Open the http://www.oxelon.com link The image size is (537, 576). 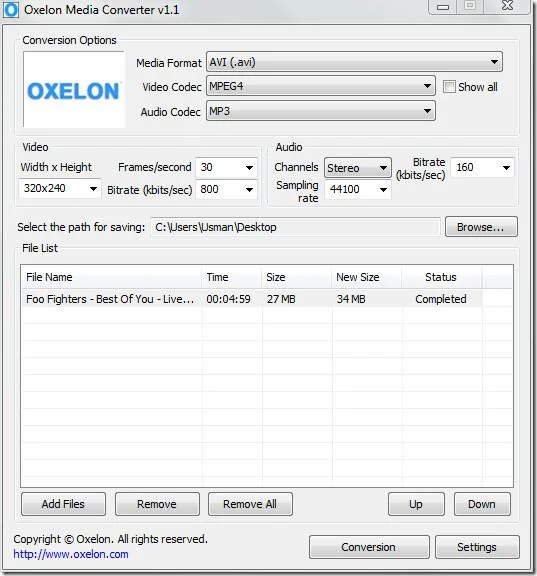pyautogui.click(x=71, y=554)
